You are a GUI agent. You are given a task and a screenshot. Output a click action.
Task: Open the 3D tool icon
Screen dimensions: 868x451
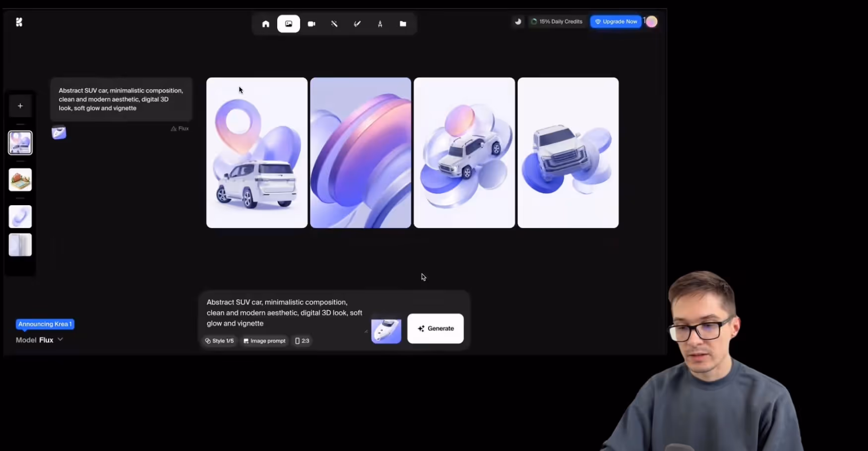[x=380, y=23]
